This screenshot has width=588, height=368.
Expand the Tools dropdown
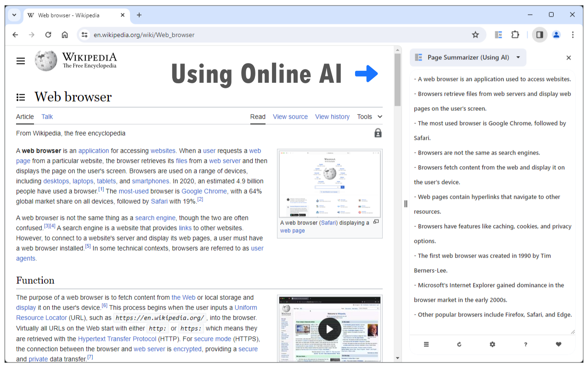coord(370,117)
